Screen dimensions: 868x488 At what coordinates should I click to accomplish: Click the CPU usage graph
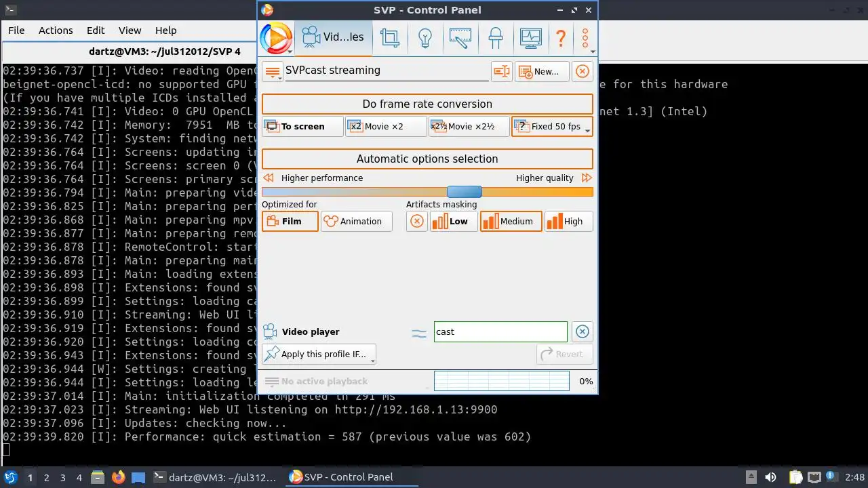(502, 381)
